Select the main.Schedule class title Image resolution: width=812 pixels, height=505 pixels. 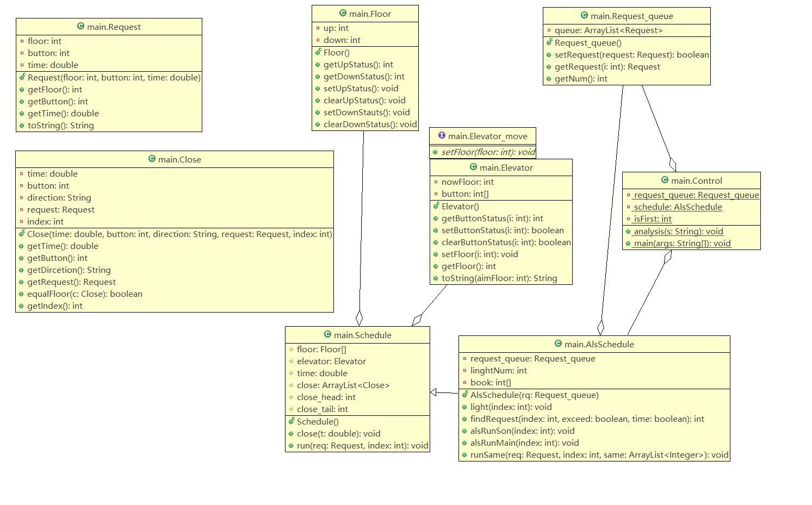tap(362, 335)
